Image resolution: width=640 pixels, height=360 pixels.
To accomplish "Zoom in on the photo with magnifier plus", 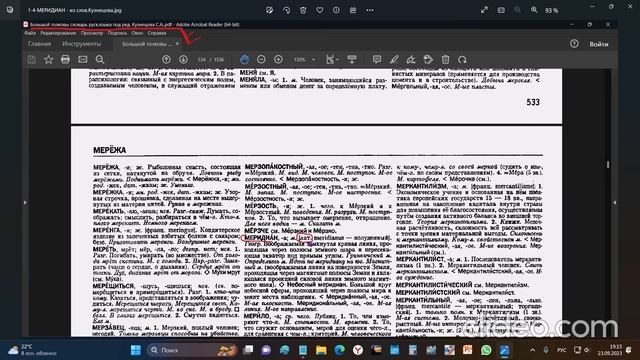I will point(534,10).
